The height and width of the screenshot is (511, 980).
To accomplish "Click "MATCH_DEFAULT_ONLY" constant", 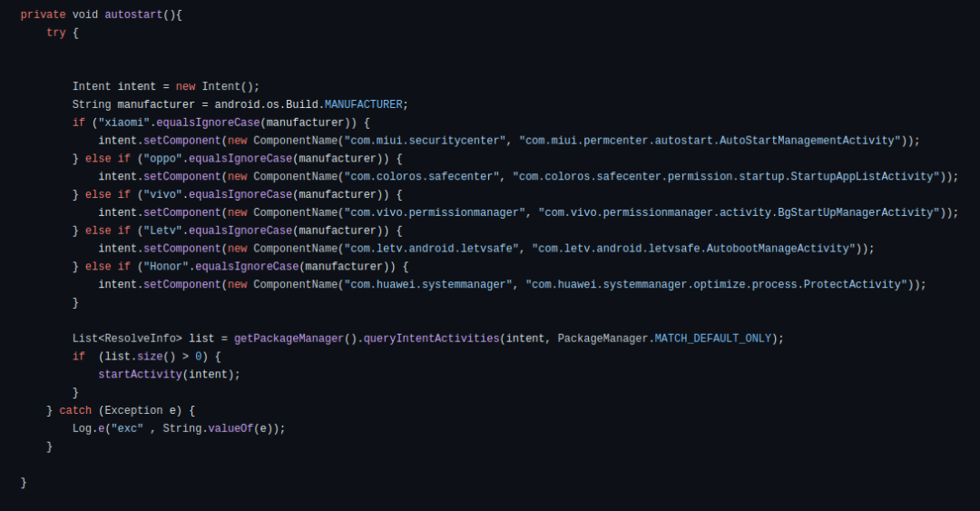I will (712, 339).
